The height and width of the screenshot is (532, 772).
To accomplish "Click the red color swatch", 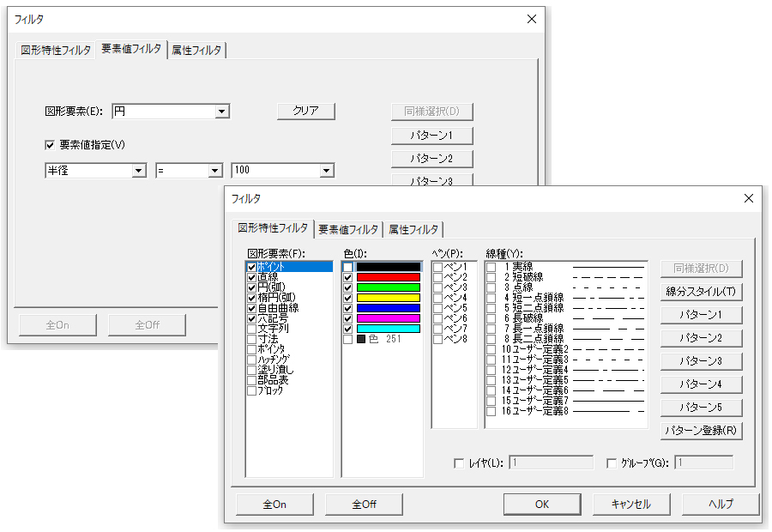I will pyautogui.click(x=388, y=278).
